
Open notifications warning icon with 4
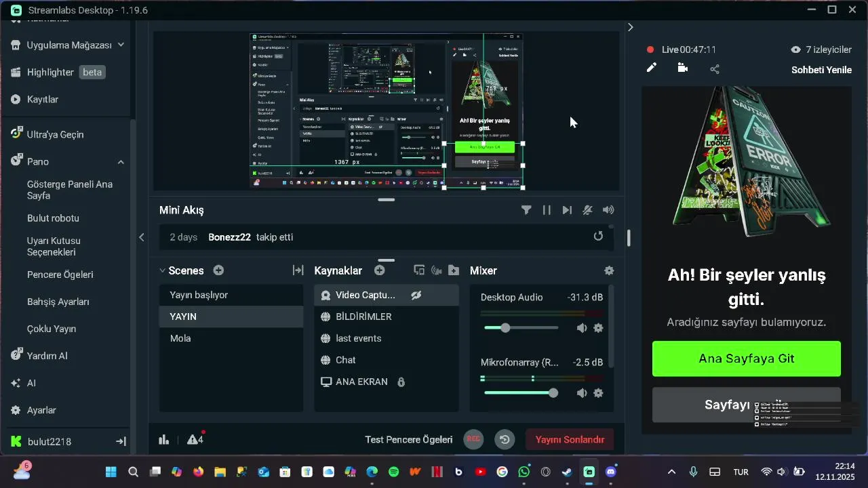195,439
